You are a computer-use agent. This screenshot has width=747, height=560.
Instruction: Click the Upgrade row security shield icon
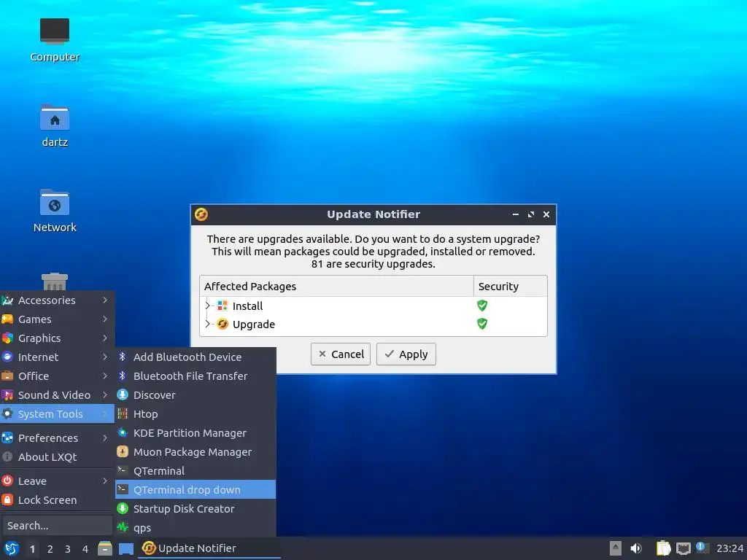(481, 324)
